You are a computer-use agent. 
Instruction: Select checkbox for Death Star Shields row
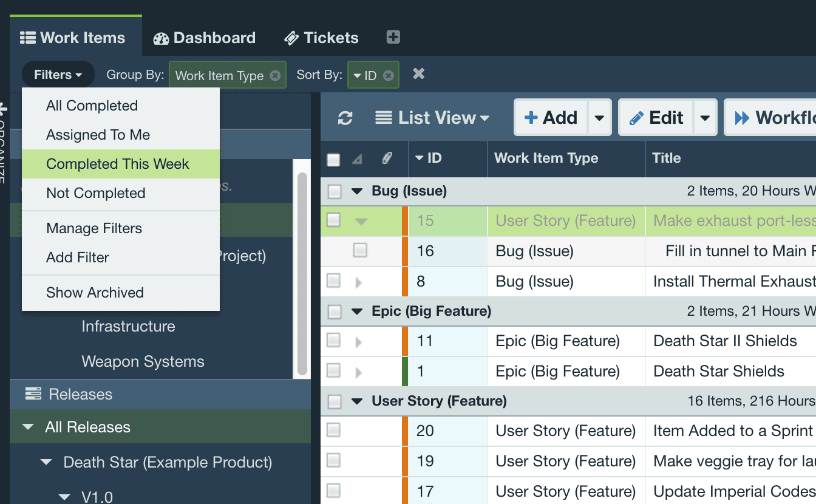[x=333, y=370]
